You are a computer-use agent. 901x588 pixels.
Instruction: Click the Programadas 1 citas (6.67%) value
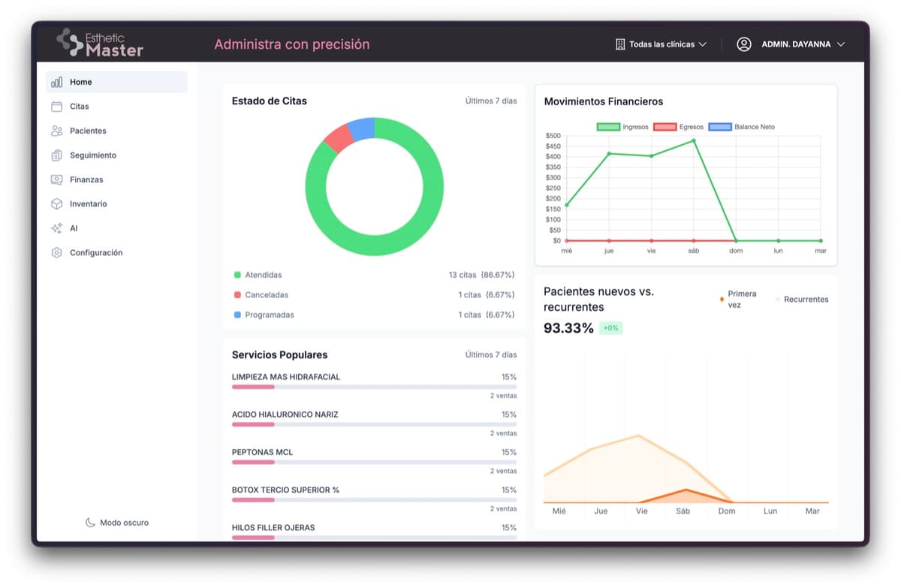(487, 315)
